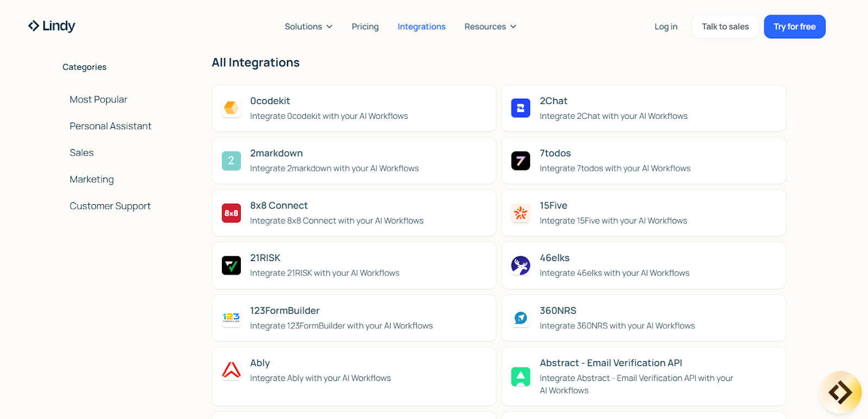This screenshot has height=419, width=868.
Task: Click the Log in link
Action: (666, 27)
